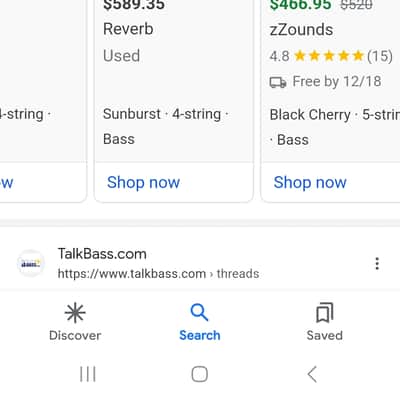Open the Discover tab asterisk icon
The height and width of the screenshot is (400, 400).
pos(75,313)
